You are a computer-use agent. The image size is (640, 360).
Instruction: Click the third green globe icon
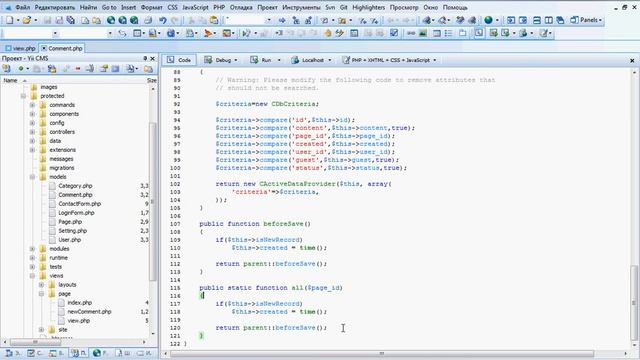point(134,20)
